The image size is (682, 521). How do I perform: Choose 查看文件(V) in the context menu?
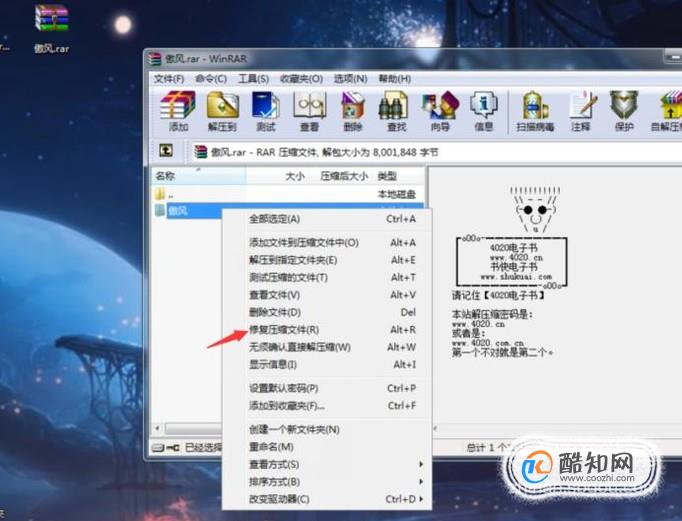[327, 295]
